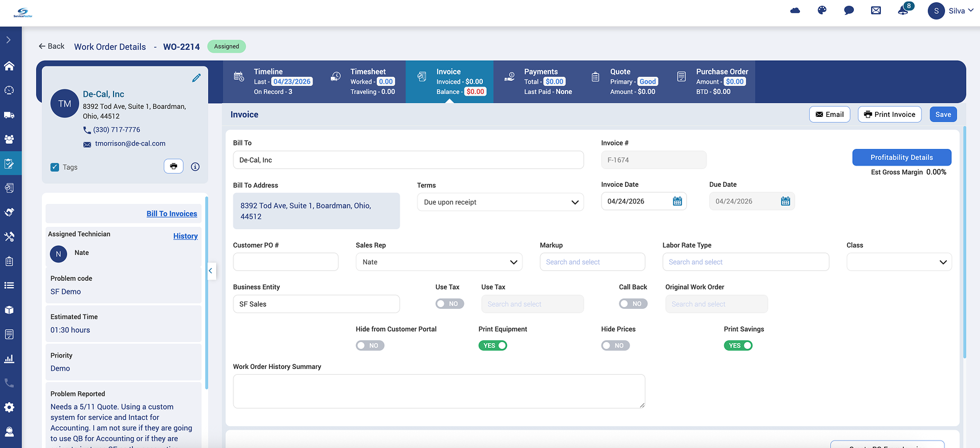
Task: Open the work orders clipboard sidebar icon
Action: (x=9, y=164)
